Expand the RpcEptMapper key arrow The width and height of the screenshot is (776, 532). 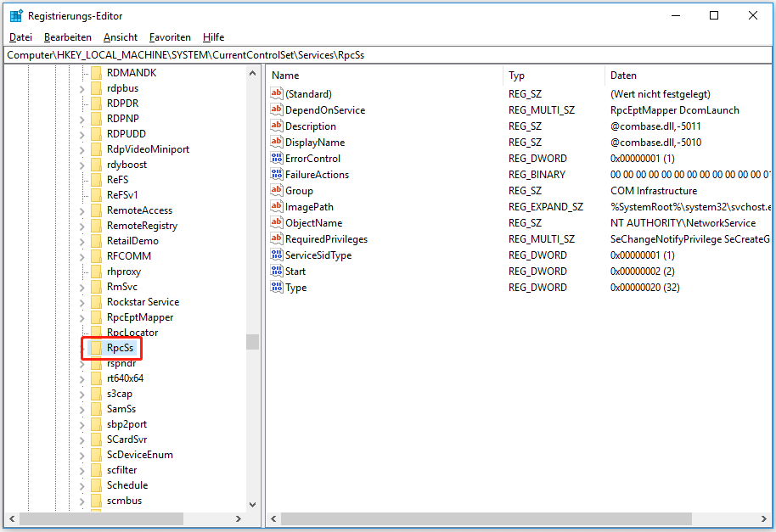[82, 317]
